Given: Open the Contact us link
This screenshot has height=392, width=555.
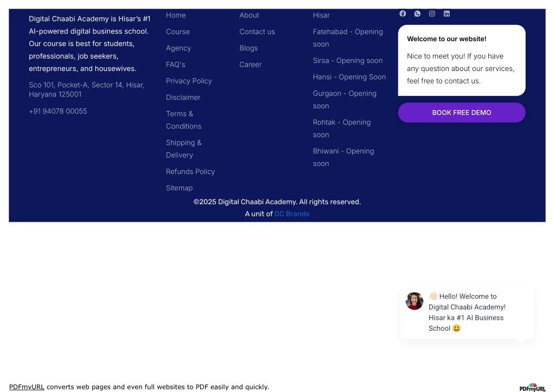Looking at the screenshot, I should tap(257, 31).
